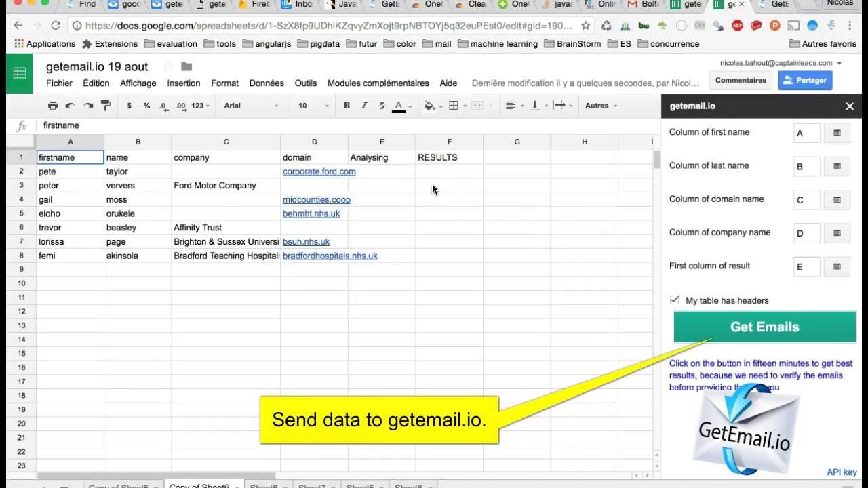Open the corporate.ford.com link
Screen dimensions: 868x488
319,171
